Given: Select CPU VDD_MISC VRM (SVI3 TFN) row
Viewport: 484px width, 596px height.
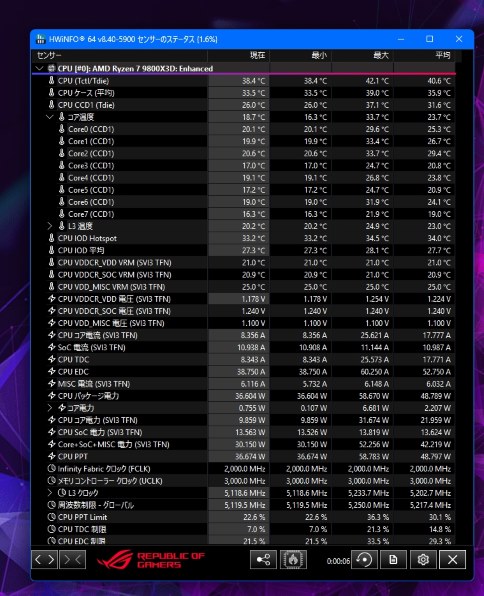Looking at the screenshot, I should coord(244,287).
